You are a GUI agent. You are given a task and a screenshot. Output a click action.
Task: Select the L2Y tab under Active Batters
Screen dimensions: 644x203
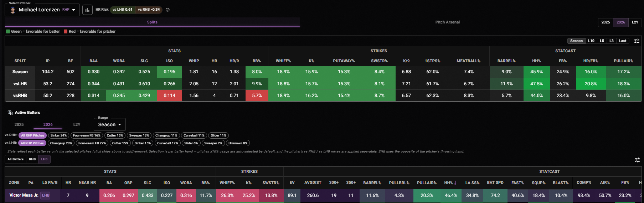pyautogui.click(x=77, y=124)
